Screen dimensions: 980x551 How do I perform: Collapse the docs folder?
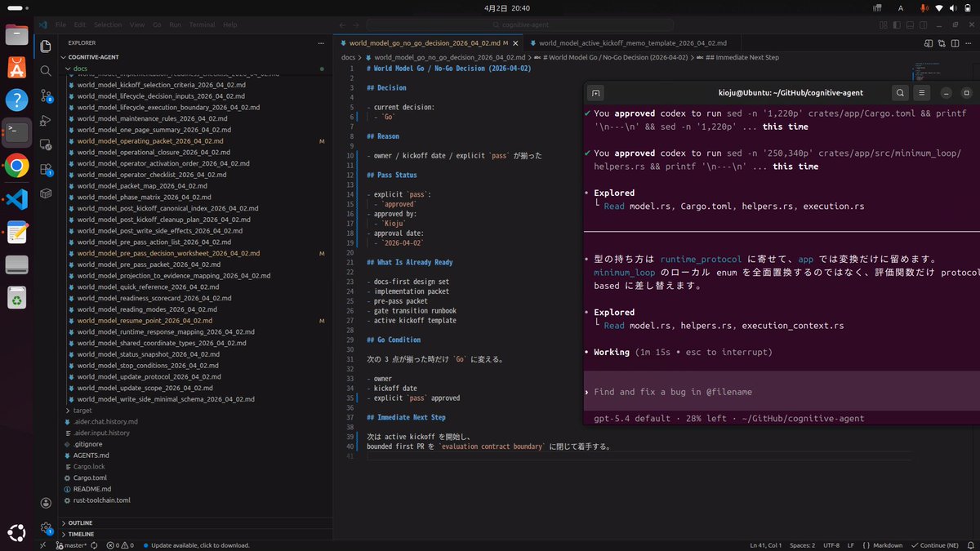[x=80, y=69]
